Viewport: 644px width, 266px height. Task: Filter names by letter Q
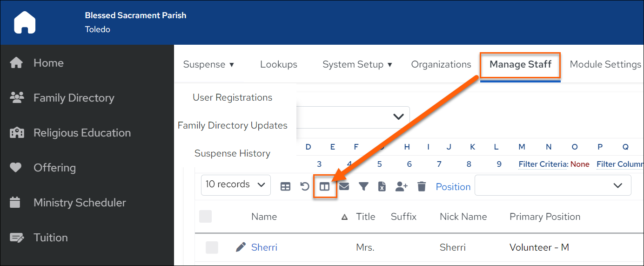[626, 147]
